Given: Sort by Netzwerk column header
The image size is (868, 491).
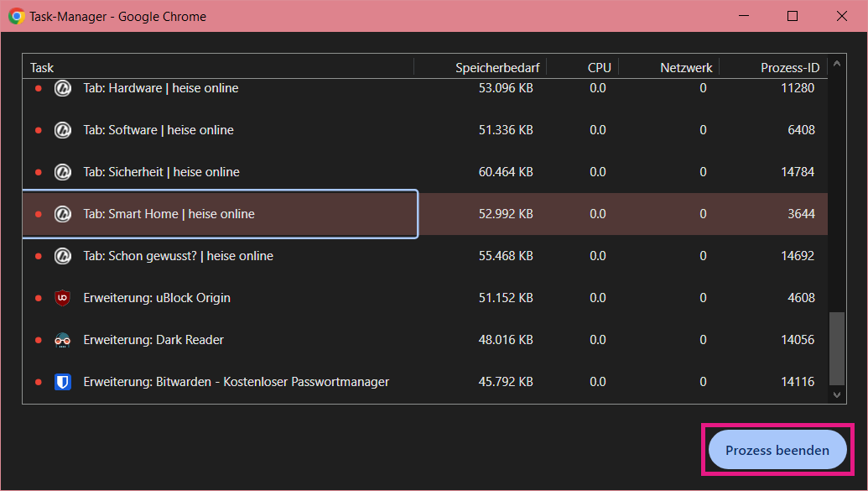Looking at the screenshot, I should [x=686, y=67].
